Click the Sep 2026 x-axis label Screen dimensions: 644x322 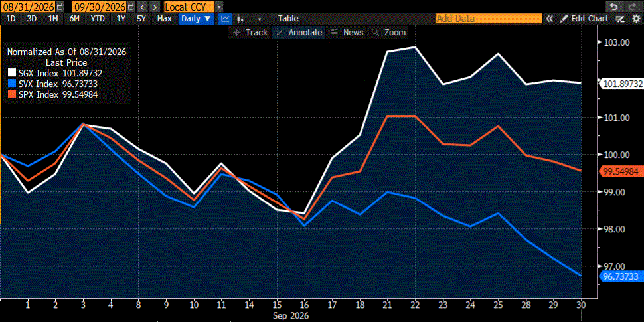pyautogui.click(x=290, y=315)
